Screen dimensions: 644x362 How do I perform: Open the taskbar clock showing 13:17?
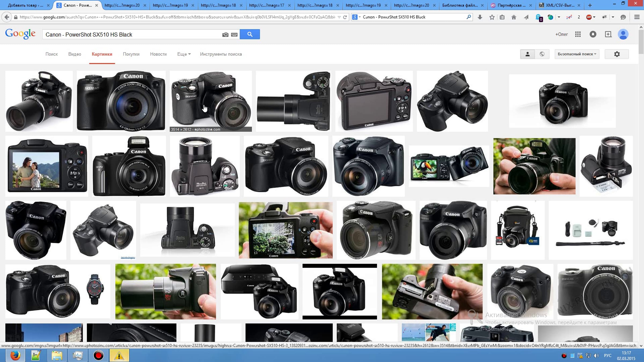coord(626,356)
